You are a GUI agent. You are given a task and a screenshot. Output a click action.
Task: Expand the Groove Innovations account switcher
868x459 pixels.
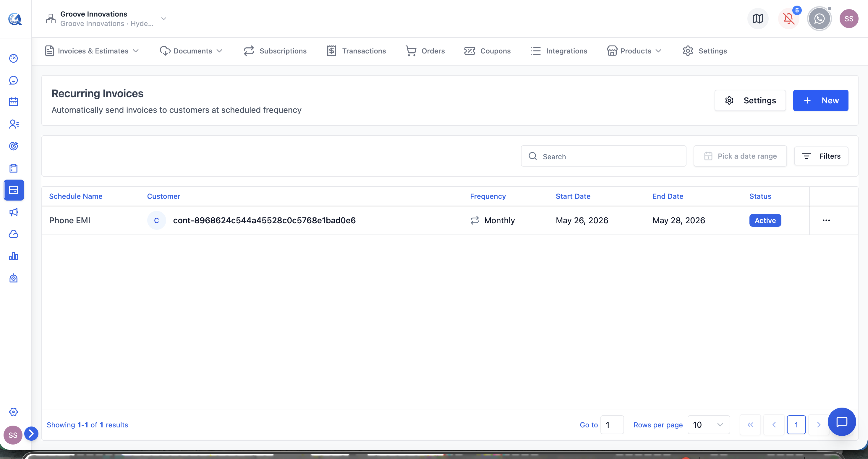[164, 19]
